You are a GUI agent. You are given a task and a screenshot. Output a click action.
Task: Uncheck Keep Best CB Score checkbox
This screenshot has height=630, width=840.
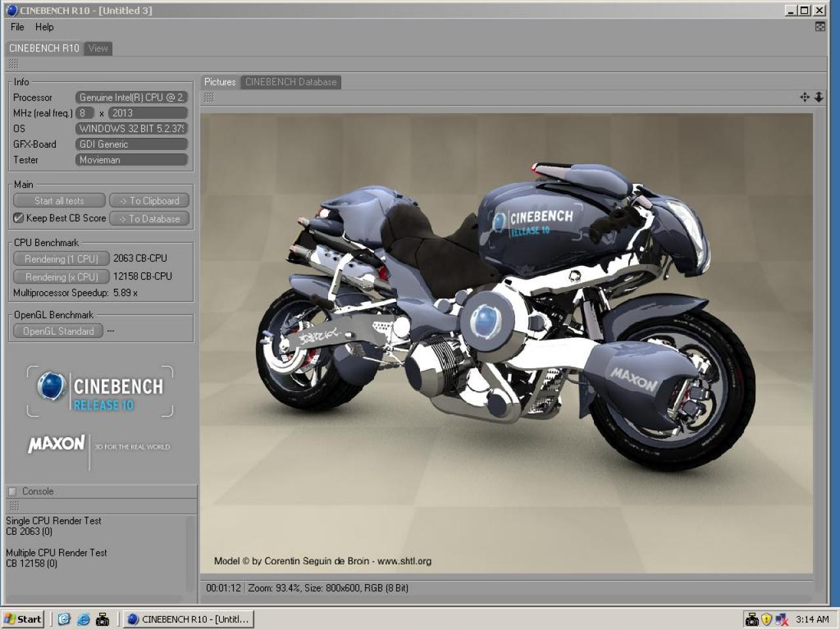18,218
